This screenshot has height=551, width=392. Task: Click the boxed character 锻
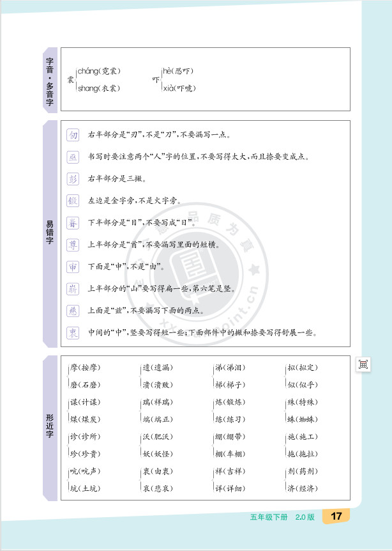tap(73, 201)
